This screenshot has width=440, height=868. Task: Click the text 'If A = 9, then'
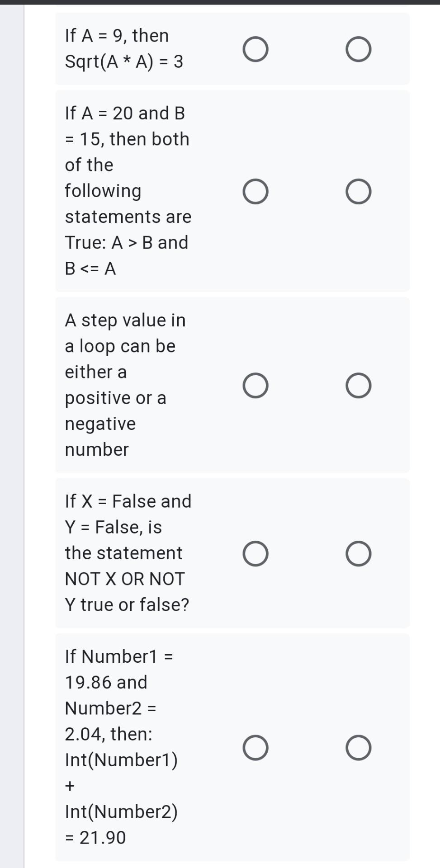[x=117, y=35]
